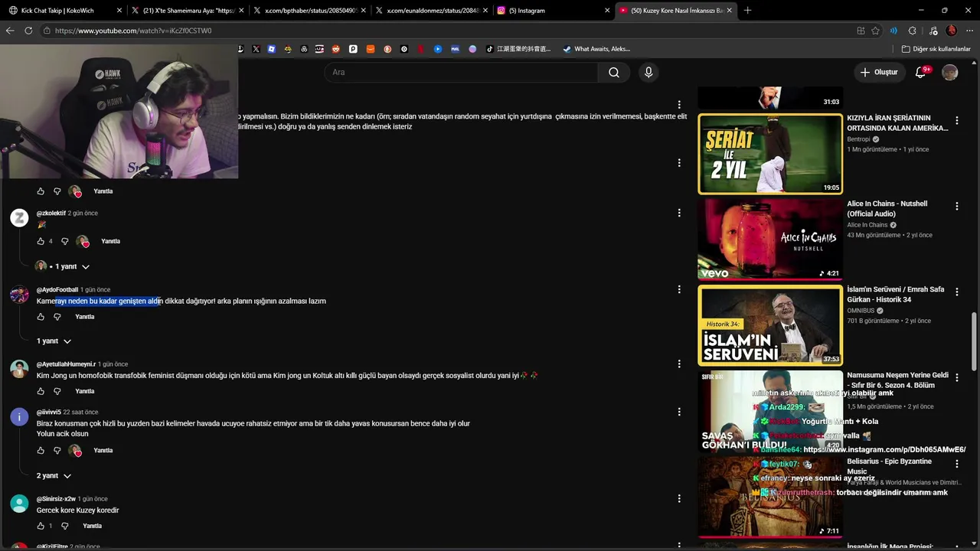Open the @Sinirsiz-x2w username link
Image resolution: width=980 pixels, height=551 pixels.
tap(56, 499)
